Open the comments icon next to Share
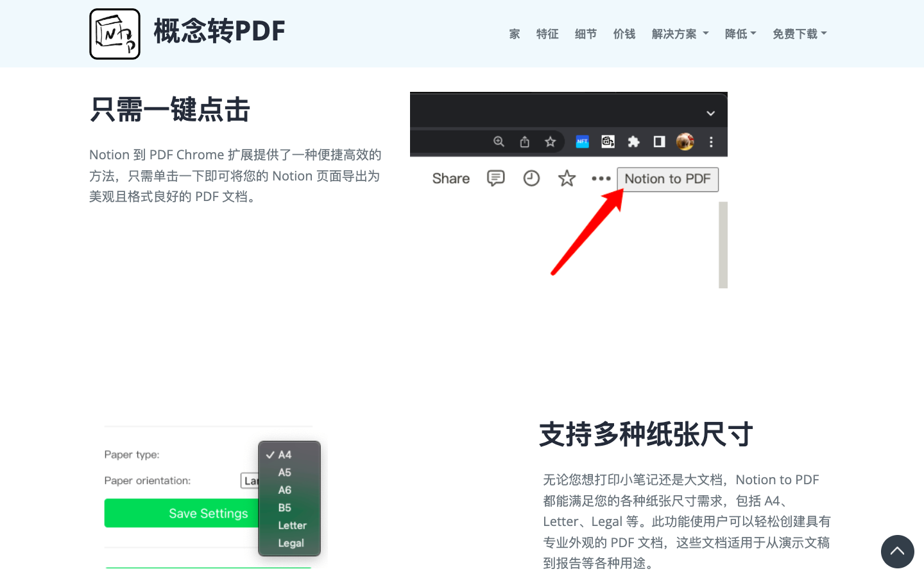This screenshot has width=924, height=578. (x=495, y=179)
